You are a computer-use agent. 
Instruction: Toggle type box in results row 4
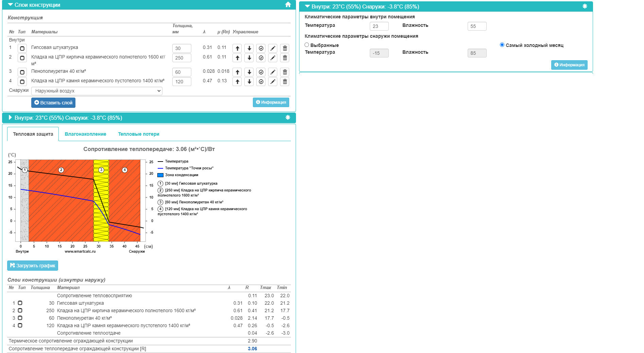[x=20, y=325]
